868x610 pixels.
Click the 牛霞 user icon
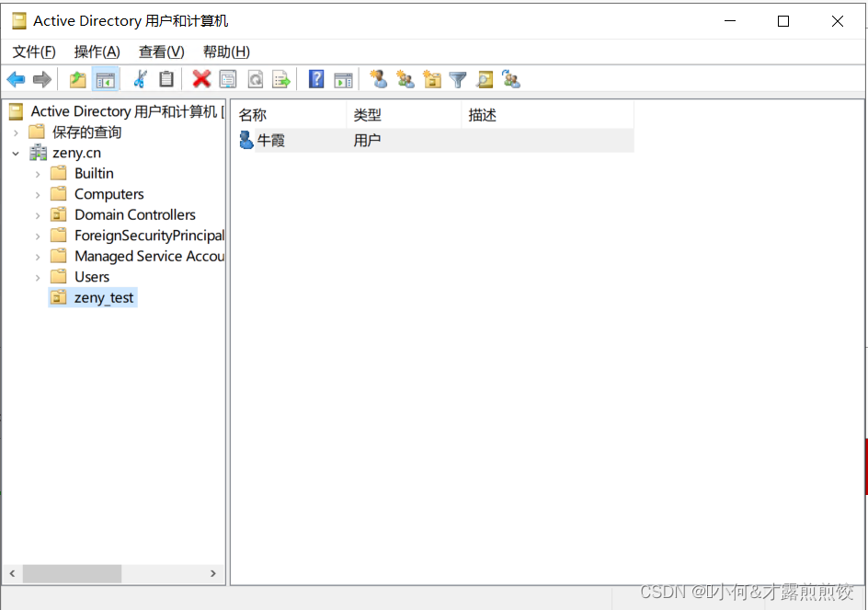coord(246,140)
